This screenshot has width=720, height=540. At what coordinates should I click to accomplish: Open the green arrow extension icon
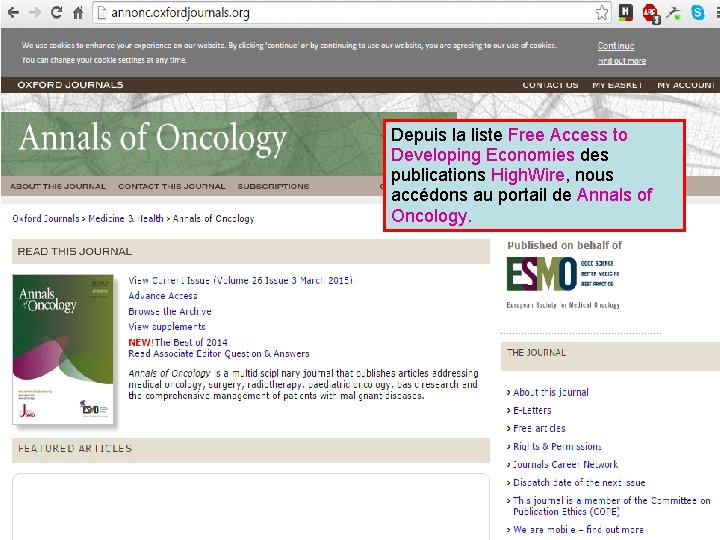point(674,13)
